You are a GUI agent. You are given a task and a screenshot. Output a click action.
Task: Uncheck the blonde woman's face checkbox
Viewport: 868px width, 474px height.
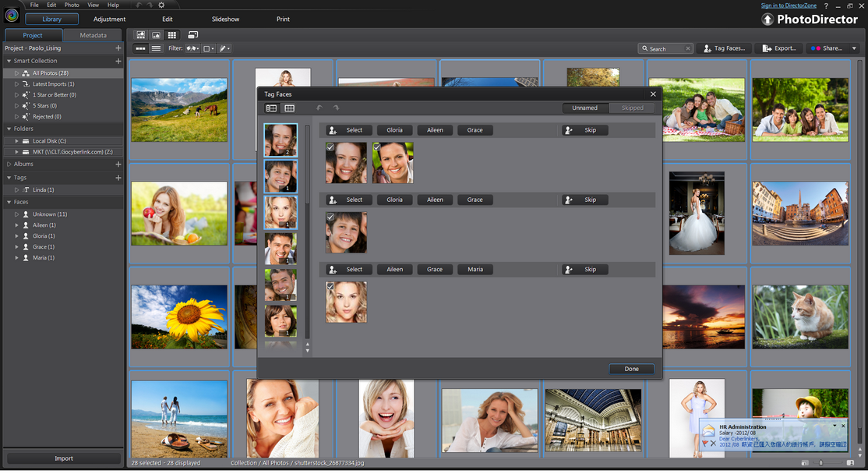coord(330,286)
